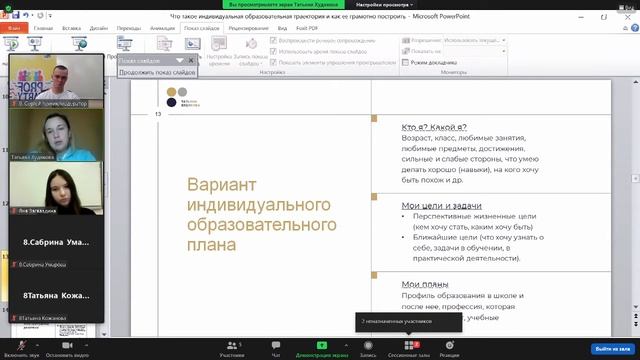Screen dimensions: 640x360
Task: Select the 8Tatyana Kozhanova participant tile
Action: [56, 296]
